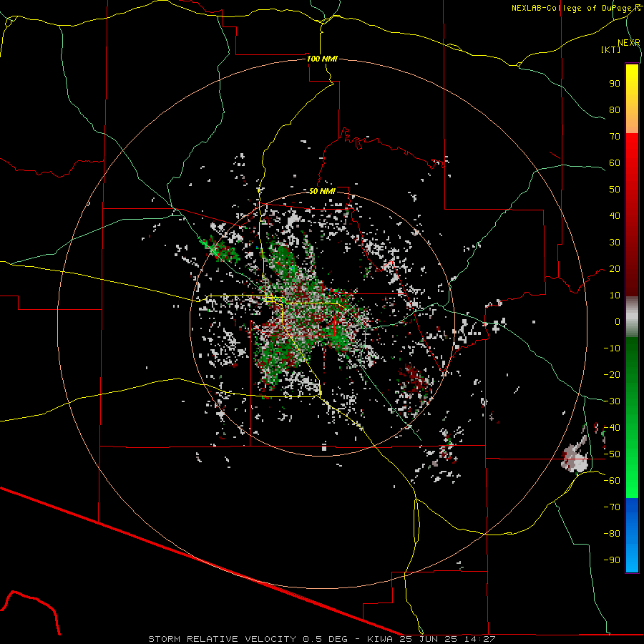Click the 10 value on the color scale
Viewport: 644px width, 644px height.
click(x=615, y=296)
